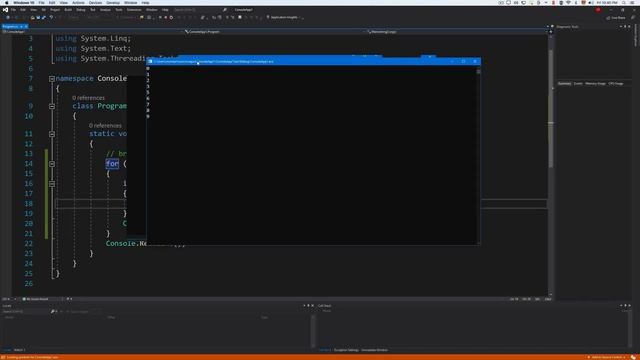Open the ConsoleApp project navigation dropdown

tap(91, 31)
